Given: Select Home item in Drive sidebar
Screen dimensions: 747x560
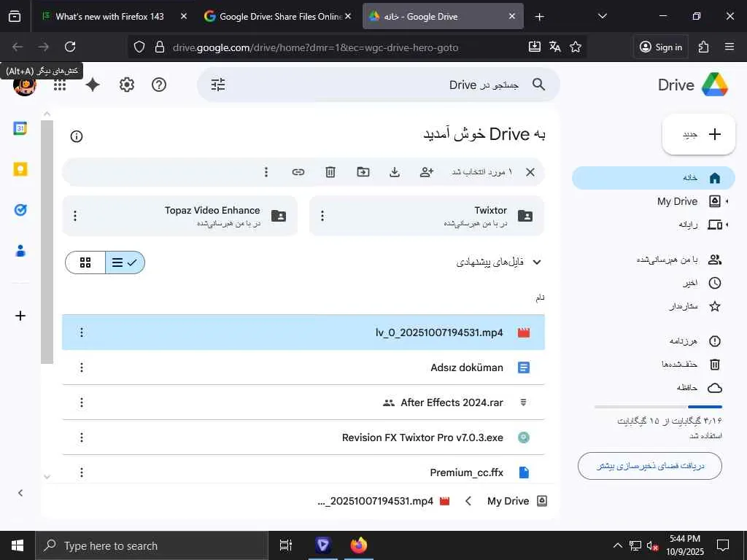Looking at the screenshot, I should point(653,178).
